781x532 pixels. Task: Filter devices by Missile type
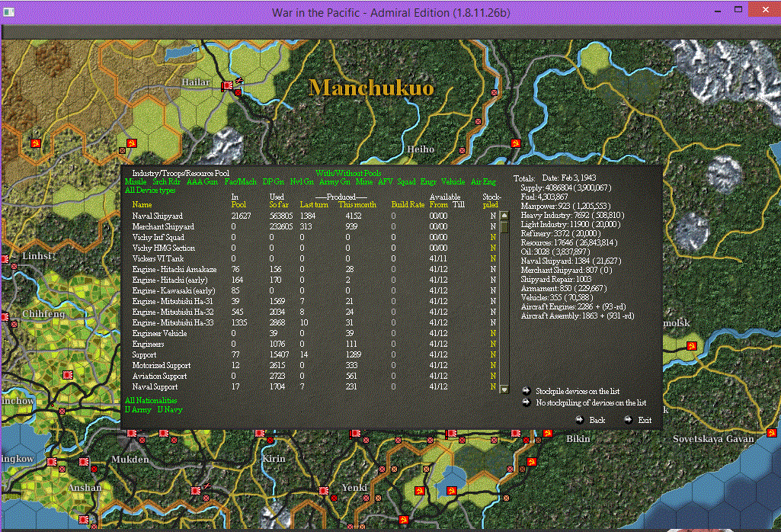pyautogui.click(x=136, y=182)
